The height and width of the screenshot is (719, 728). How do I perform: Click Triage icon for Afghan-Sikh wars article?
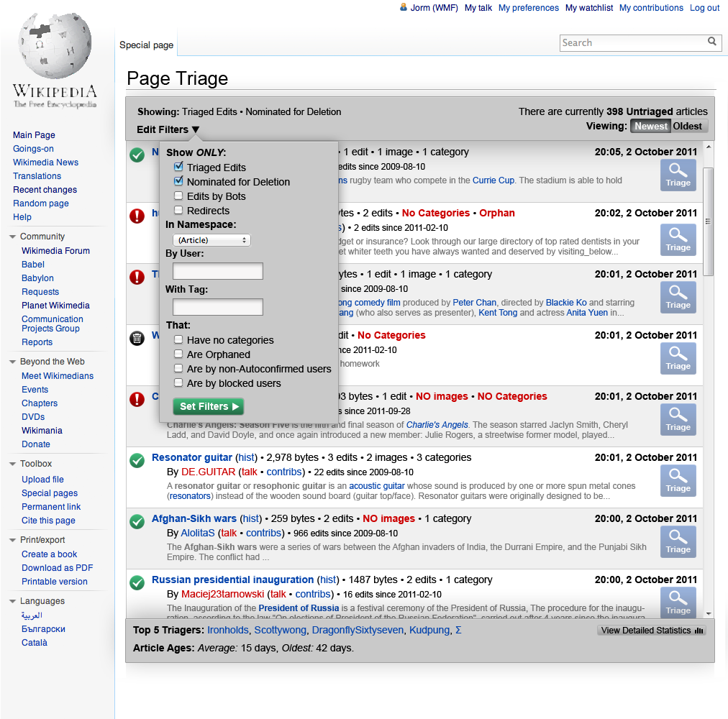pyautogui.click(x=678, y=541)
